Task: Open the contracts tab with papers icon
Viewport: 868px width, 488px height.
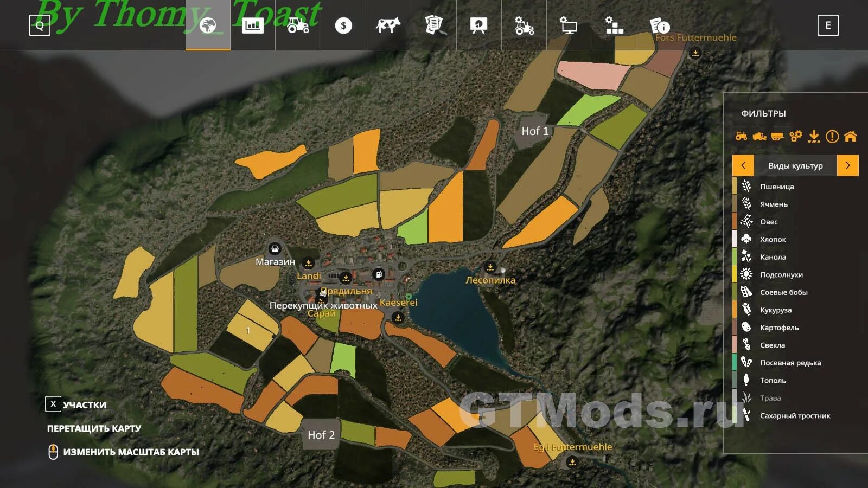Action: point(433,25)
